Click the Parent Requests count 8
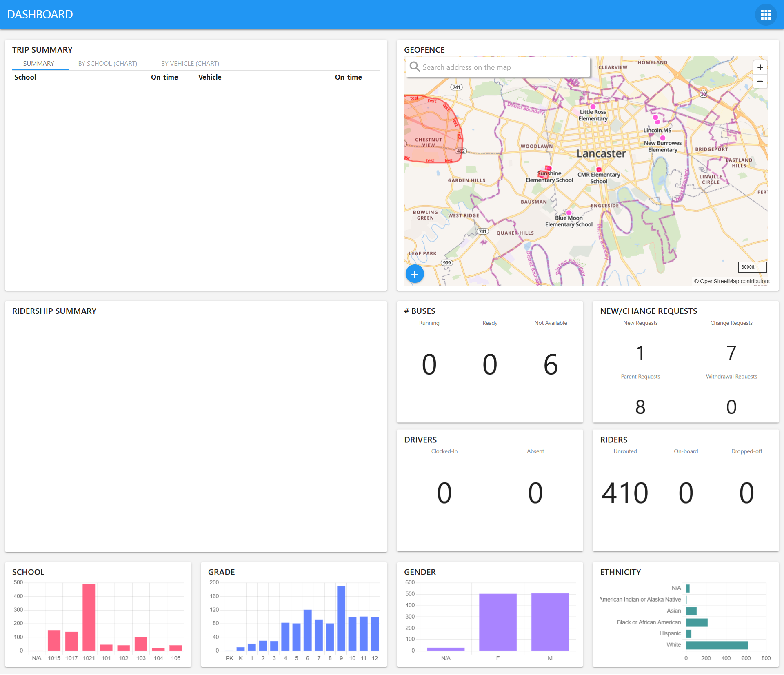 640,407
